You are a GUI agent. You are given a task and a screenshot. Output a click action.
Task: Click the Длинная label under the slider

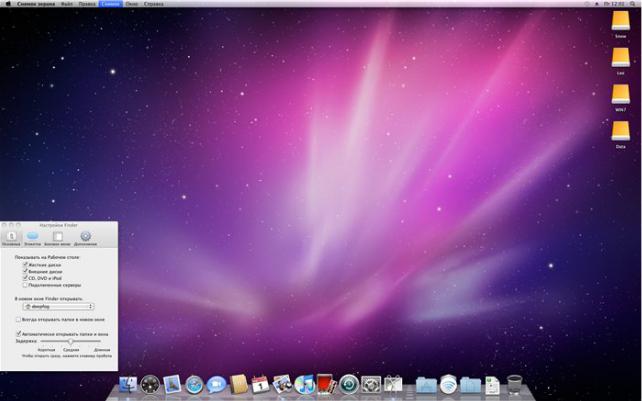click(x=102, y=350)
